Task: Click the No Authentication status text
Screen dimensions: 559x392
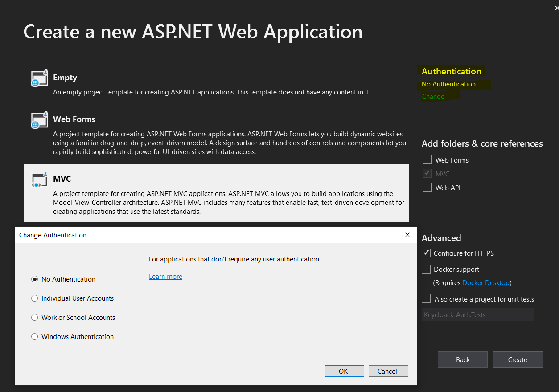Action: [448, 84]
